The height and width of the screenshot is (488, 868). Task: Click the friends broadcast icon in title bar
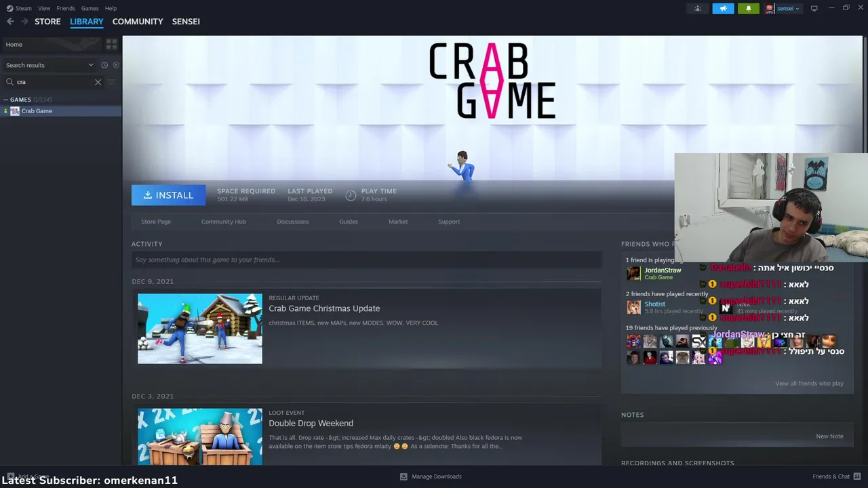(x=697, y=9)
